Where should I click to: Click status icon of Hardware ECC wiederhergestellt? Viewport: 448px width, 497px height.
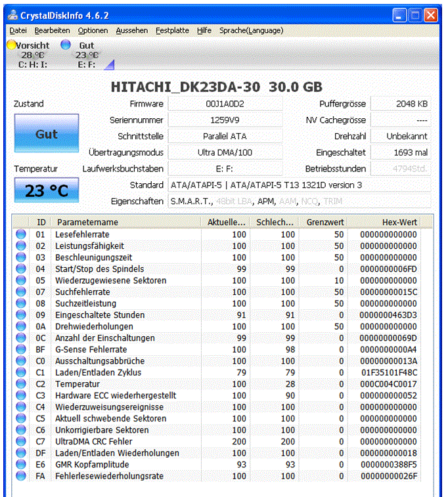tap(21, 395)
